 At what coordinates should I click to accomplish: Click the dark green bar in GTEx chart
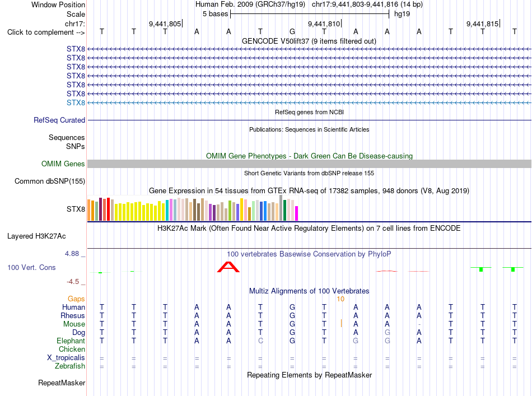tap(284, 211)
